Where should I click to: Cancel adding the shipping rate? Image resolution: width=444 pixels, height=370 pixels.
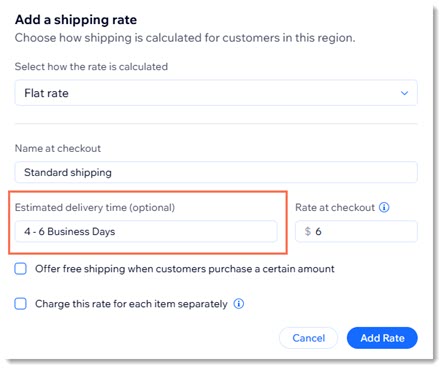[x=308, y=338]
